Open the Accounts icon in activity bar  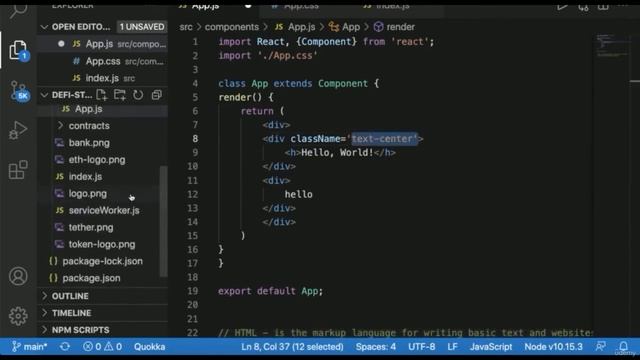pyautogui.click(x=18, y=276)
